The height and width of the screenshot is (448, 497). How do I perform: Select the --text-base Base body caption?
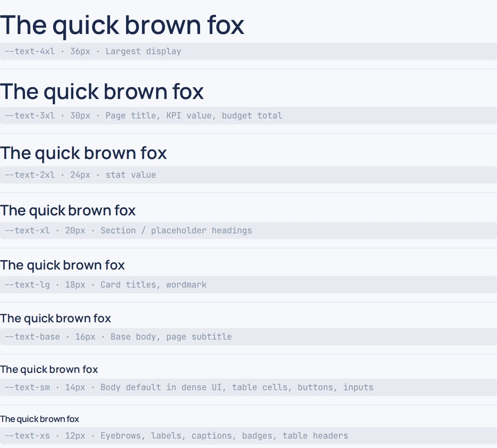(248, 337)
